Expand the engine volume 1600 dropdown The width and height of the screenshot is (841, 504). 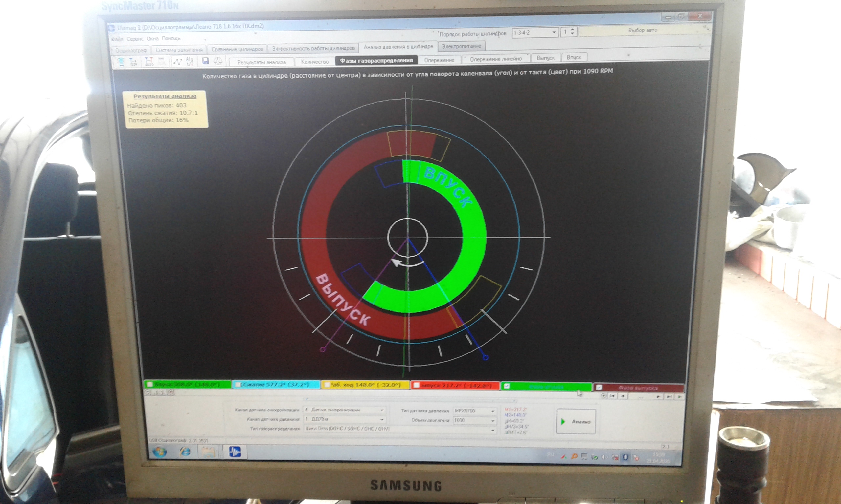pyautogui.click(x=492, y=421)
